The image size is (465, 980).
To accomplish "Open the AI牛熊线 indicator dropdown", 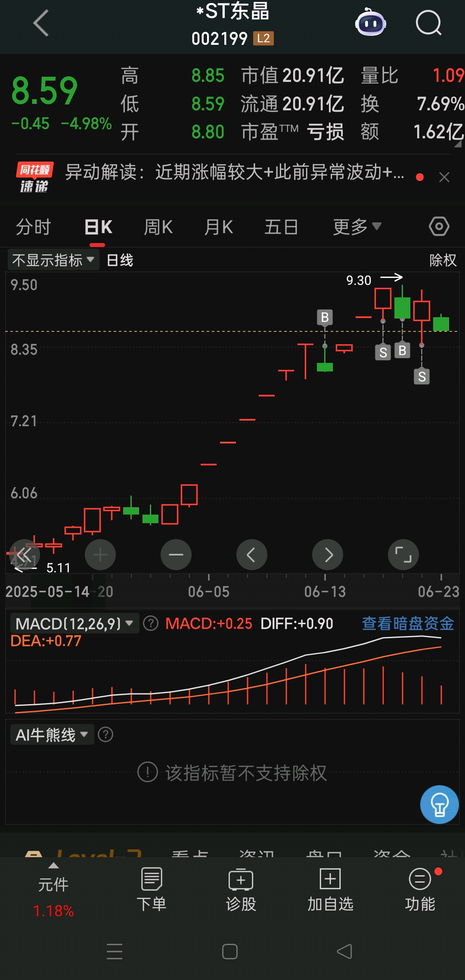I will click(52, 734).
